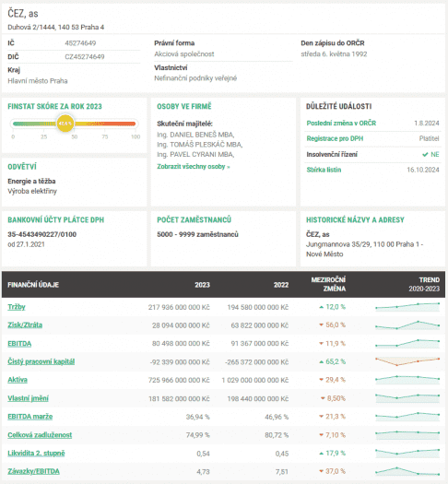Screen dimensions: 448x484
Task: Click the yellow 42.6 % score marker
Action: (x=65, y=124)
